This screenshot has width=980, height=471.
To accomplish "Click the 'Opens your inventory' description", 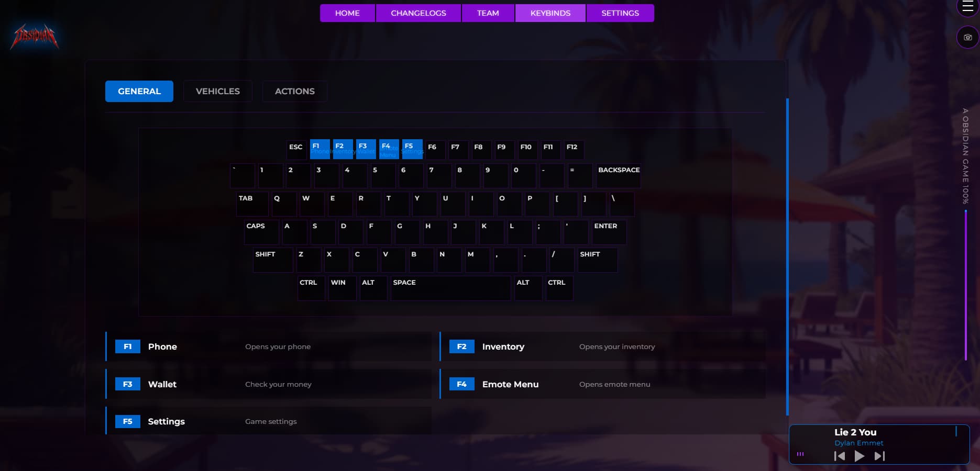I will pos(617,346).
